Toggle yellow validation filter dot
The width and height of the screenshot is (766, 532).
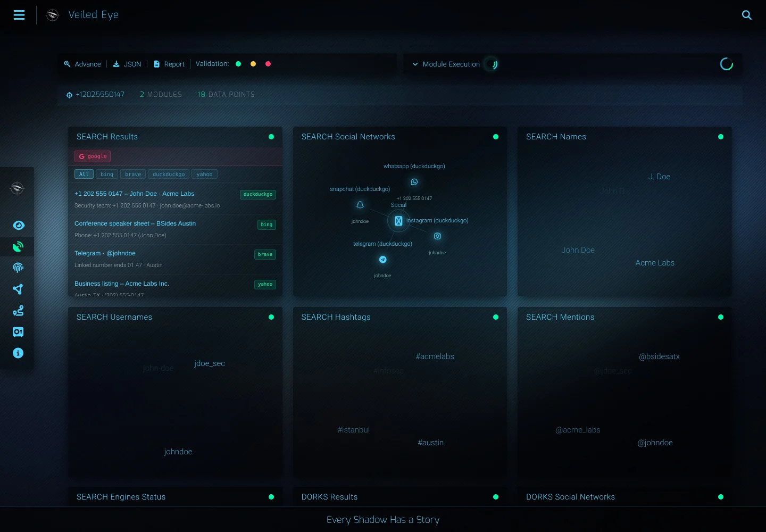click(x=253, y=64)
